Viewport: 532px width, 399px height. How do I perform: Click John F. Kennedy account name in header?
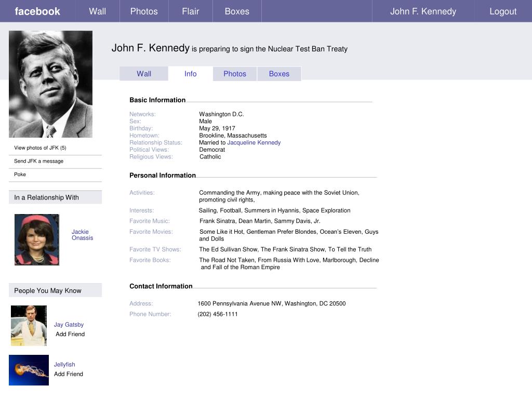coord(423,11)
